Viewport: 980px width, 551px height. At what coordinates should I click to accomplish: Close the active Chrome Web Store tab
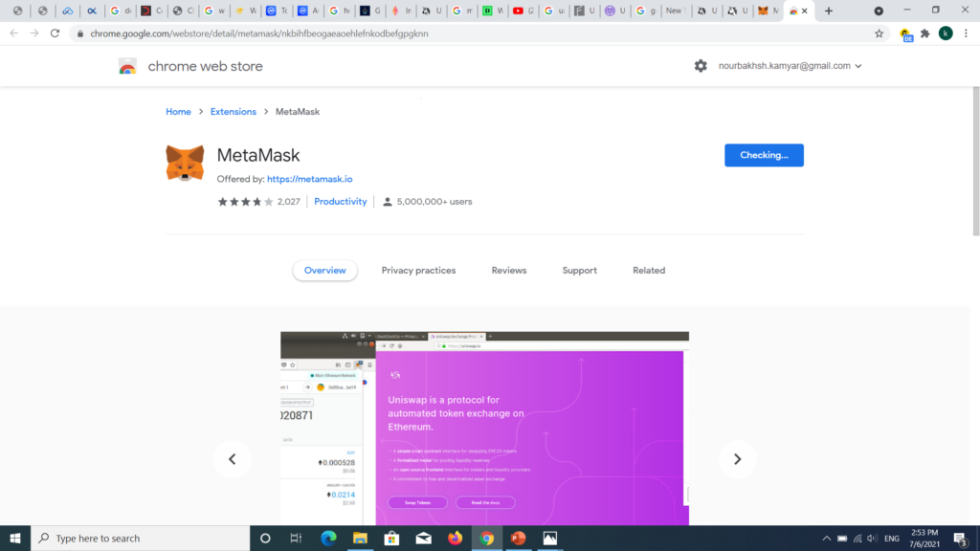click(805, 11)
